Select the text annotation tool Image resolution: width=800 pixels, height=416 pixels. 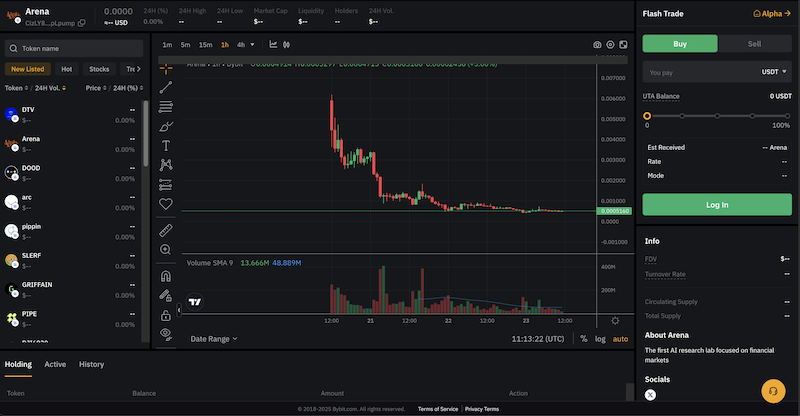click(x=166, y=145)
